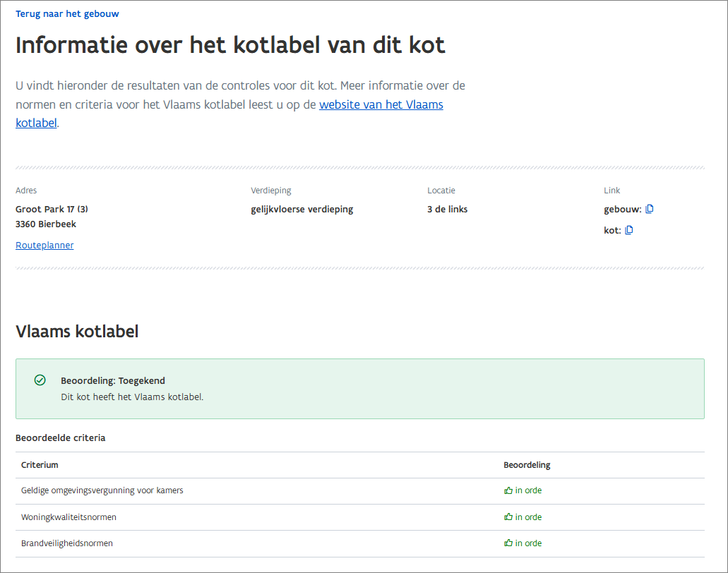Click the address Groot Park 17 (3)
Viewport: 728px width, 573px height.
click(x=52, y=210)
